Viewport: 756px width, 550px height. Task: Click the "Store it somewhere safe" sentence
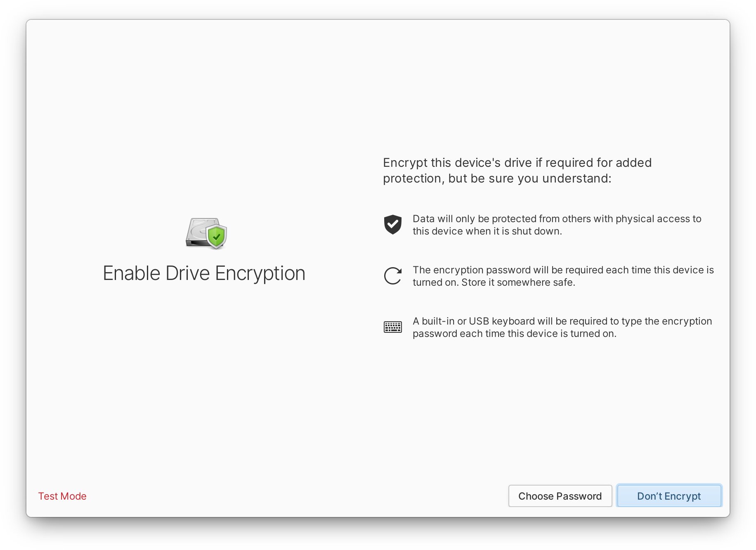(518, 282)
